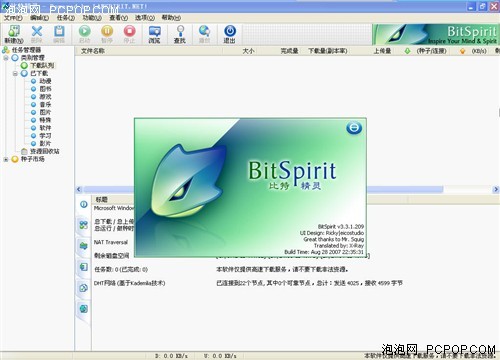Open the 编辑(E) menu
The height and width of the screenshot is (360, 500).
pos(39,18)
